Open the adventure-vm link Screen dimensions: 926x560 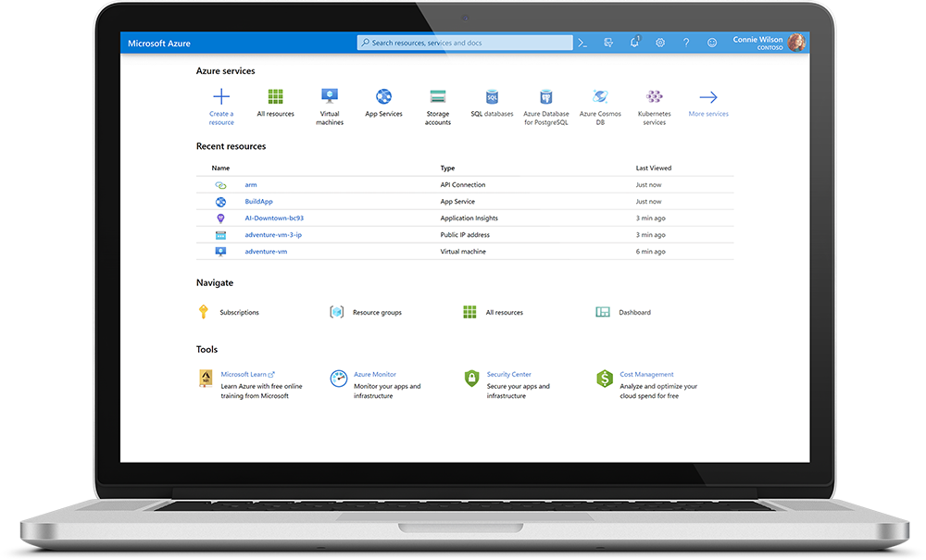tap(266, 252)
